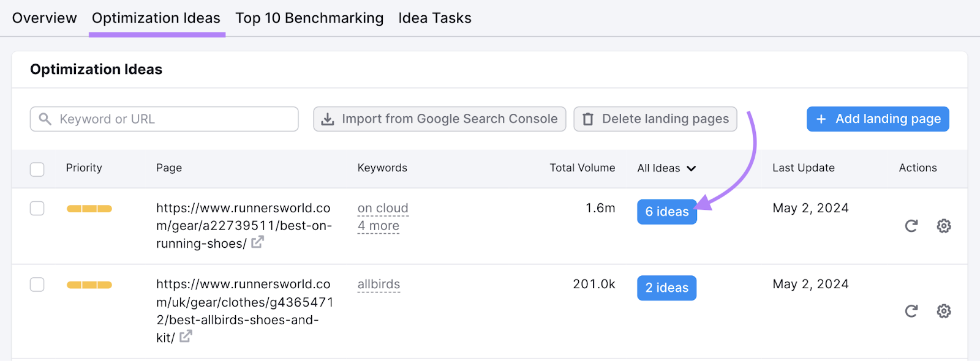Open best-on-running-shoes URL external link icon
This screenshot has width=980, height=361.
tap(257, 242)
